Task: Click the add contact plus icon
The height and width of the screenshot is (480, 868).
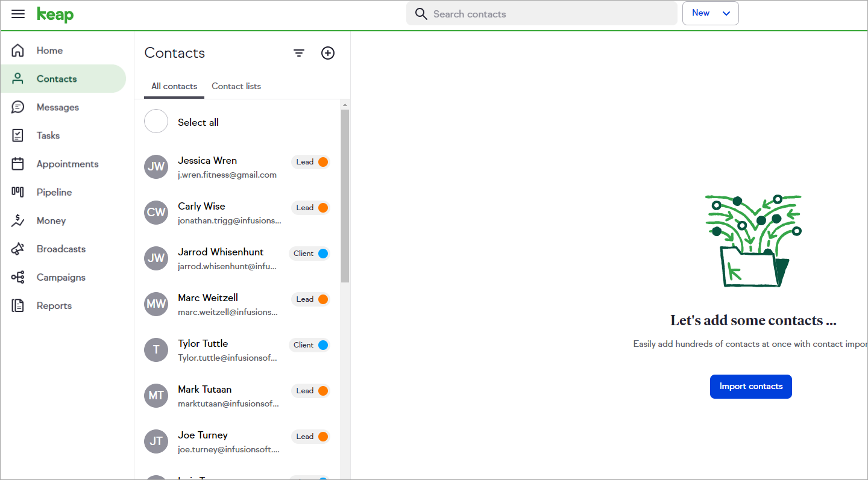Action: (328, 53)
